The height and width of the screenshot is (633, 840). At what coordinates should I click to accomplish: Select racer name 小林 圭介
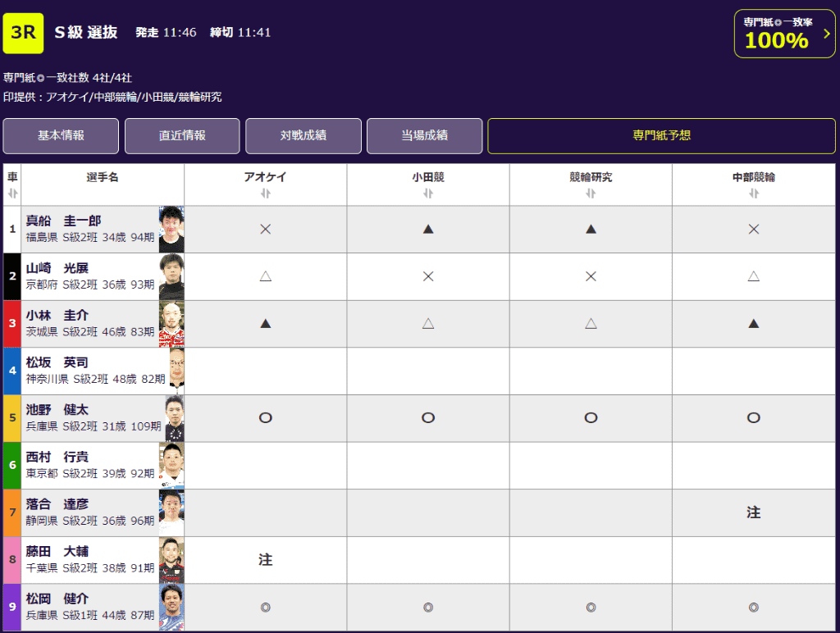pos(57,316)
